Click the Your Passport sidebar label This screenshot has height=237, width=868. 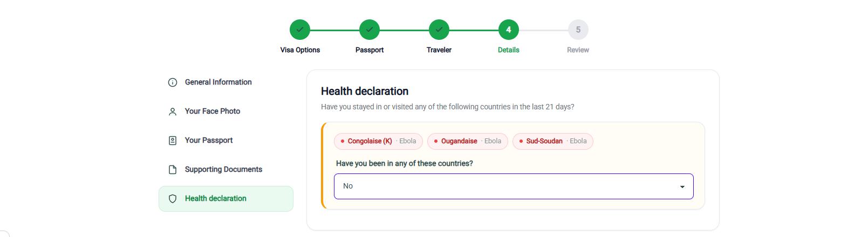tap(209, 141)
